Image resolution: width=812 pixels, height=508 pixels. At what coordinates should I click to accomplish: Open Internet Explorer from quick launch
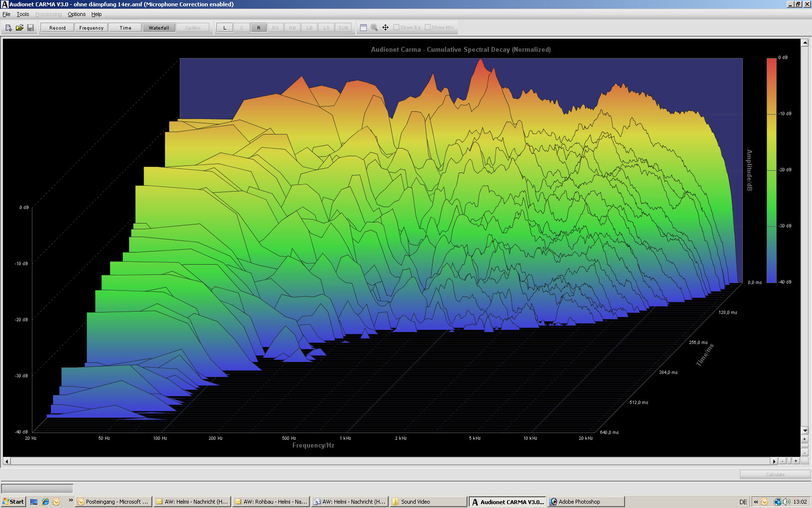click(45, 502)
